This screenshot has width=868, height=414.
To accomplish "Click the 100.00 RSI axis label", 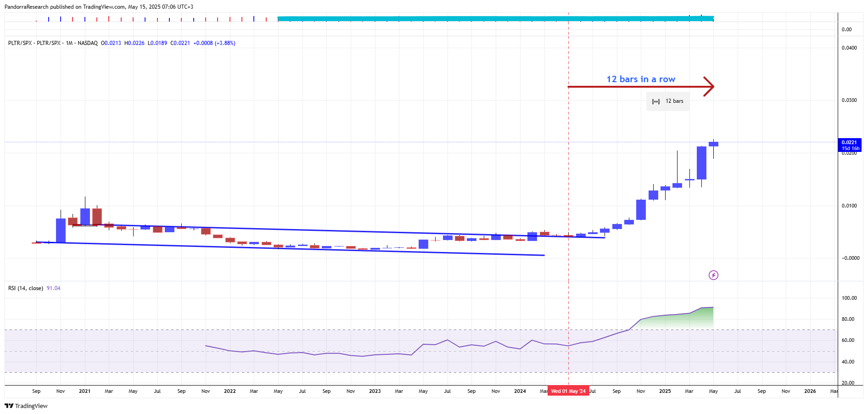I will coord(849,298).
